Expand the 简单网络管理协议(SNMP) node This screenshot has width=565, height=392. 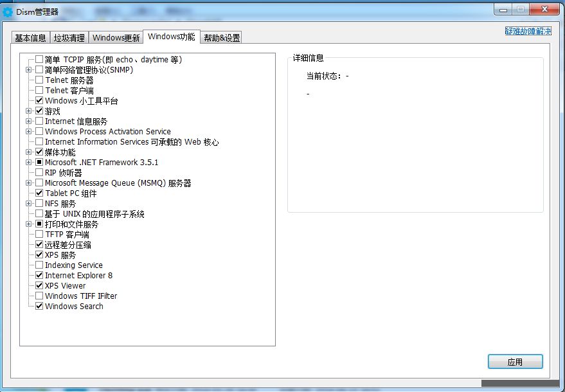point(28,69)
